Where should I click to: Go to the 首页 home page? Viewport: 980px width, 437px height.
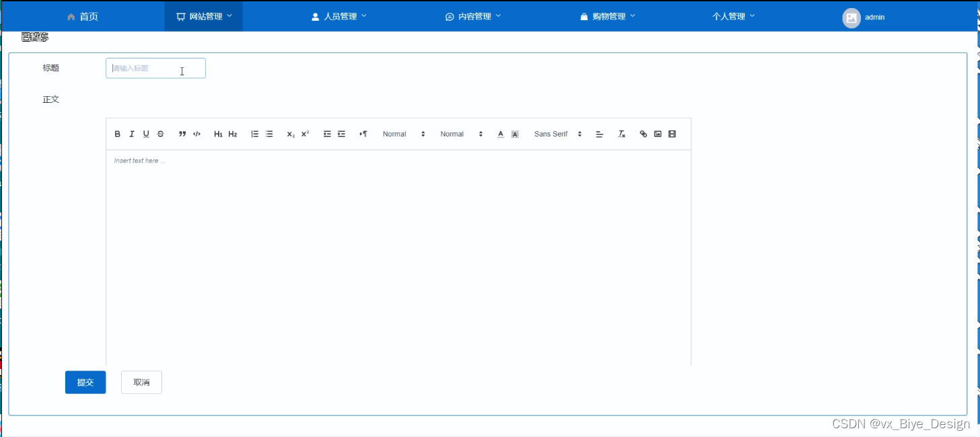tap(83, 16)
